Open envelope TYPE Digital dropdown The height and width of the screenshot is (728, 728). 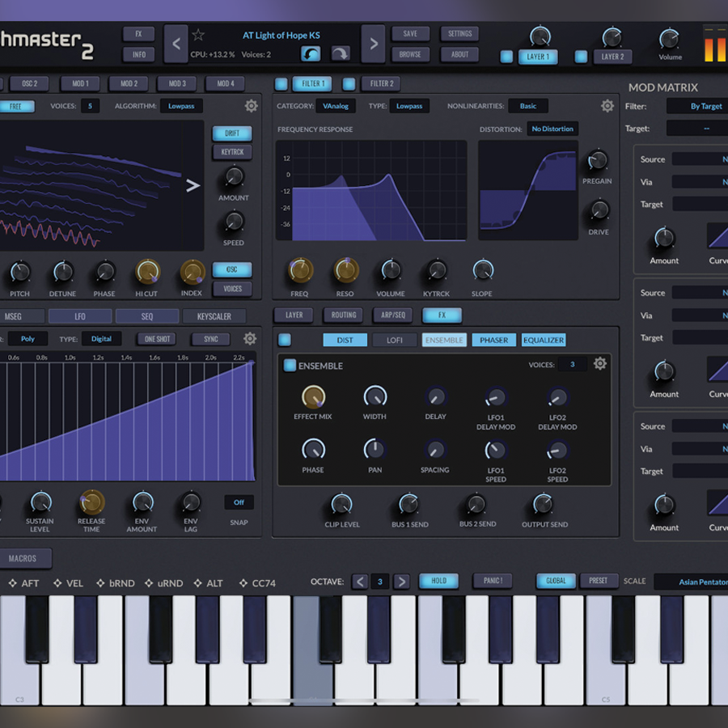click(101, 339)
